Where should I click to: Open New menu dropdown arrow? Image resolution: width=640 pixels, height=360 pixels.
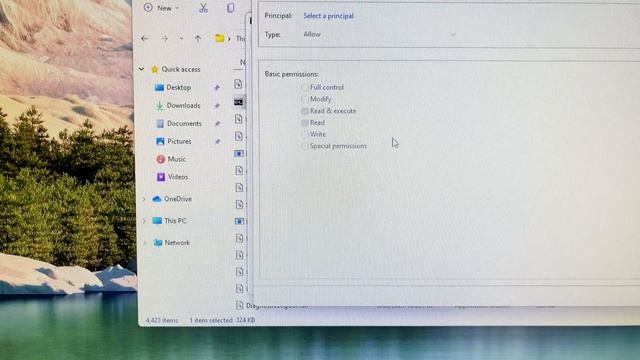coord(177,8)
